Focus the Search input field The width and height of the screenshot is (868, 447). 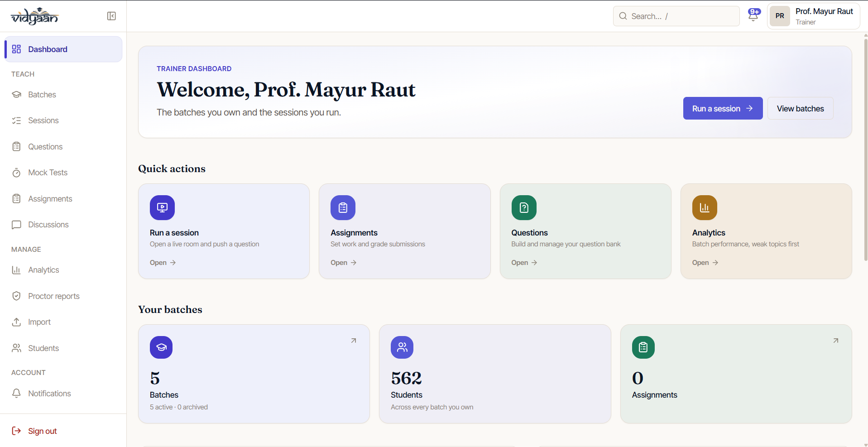676,16
